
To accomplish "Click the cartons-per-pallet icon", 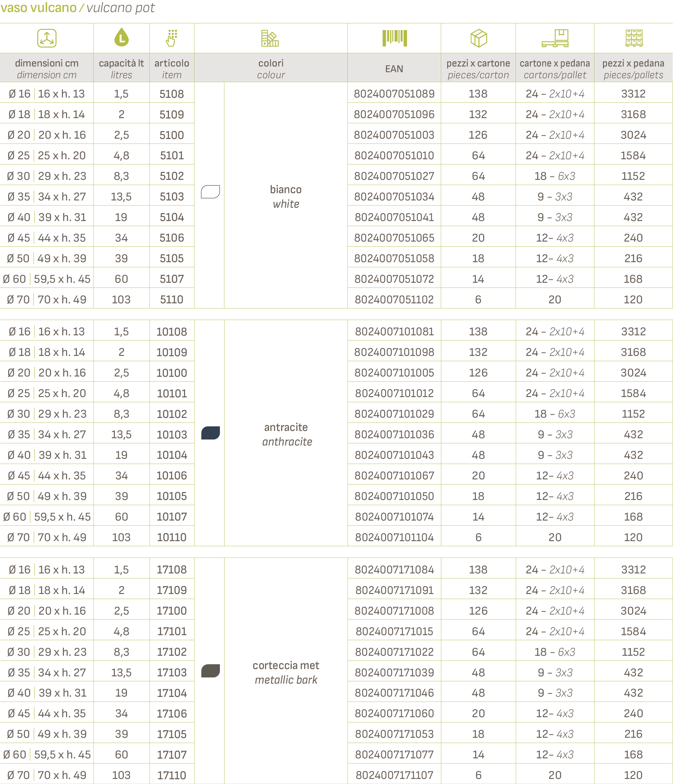I will coord(555,38).
